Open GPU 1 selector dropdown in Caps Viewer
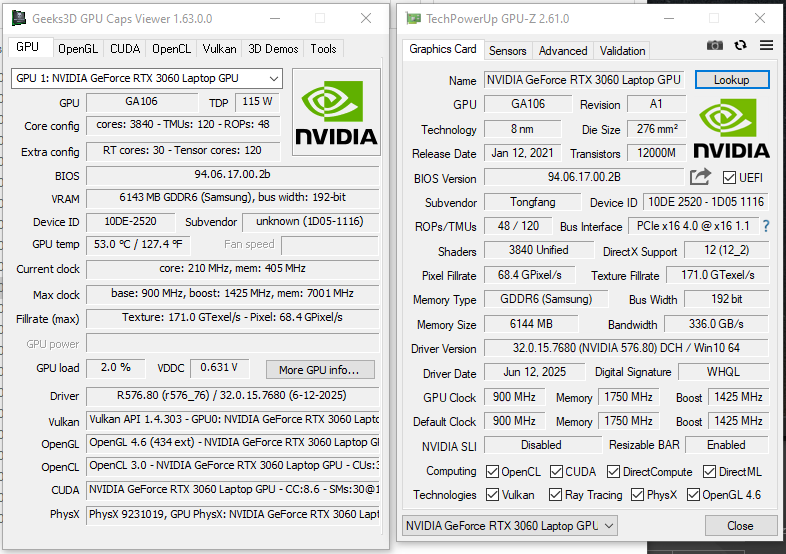 click(147, 79)
